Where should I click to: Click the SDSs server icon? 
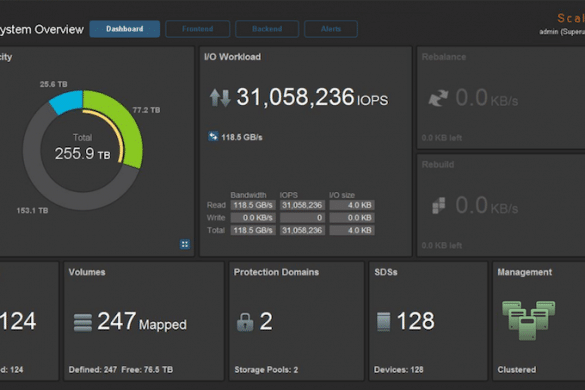tap(384, 322)
